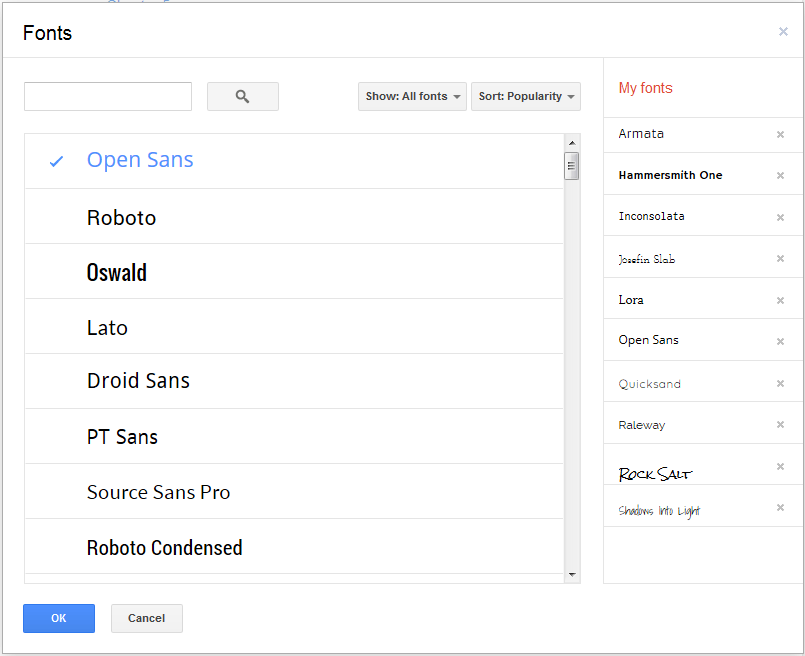Image resolution: width=805 pixels, height=656 pixels.
Task: Click Shadows Into Light in My fonts
Action: pyautogui.click(x=659, y=511)
